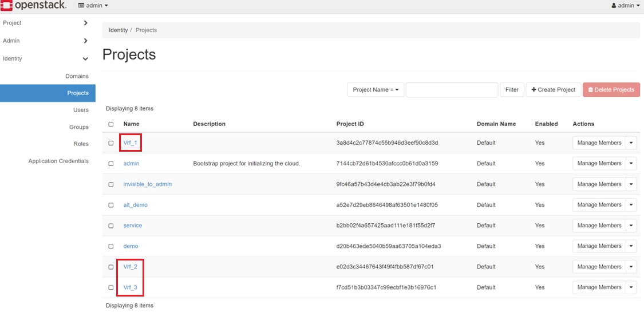Select the Bootstrap project description text
This screenshot has width=644, height=312.
[247, 163]
